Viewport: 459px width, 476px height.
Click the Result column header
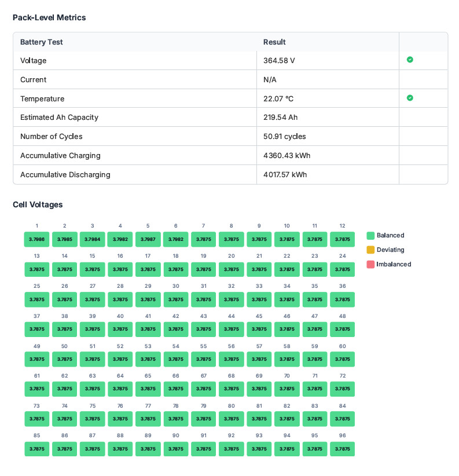click(274, 42)
